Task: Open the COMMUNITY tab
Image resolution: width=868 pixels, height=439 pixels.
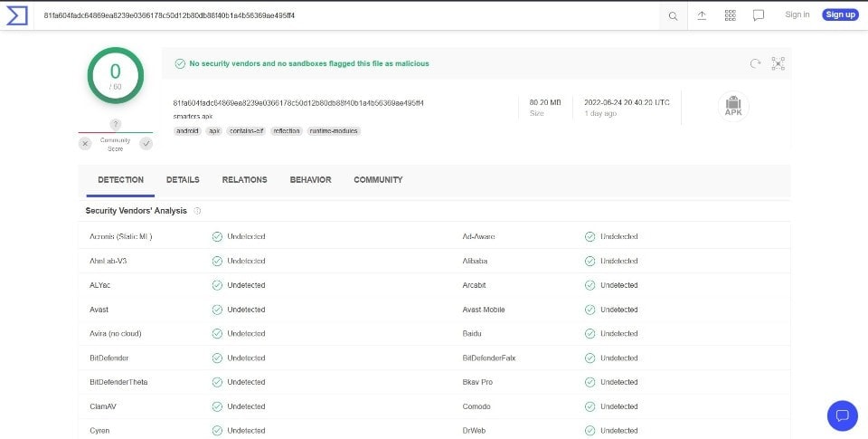Action: [378, 180]
